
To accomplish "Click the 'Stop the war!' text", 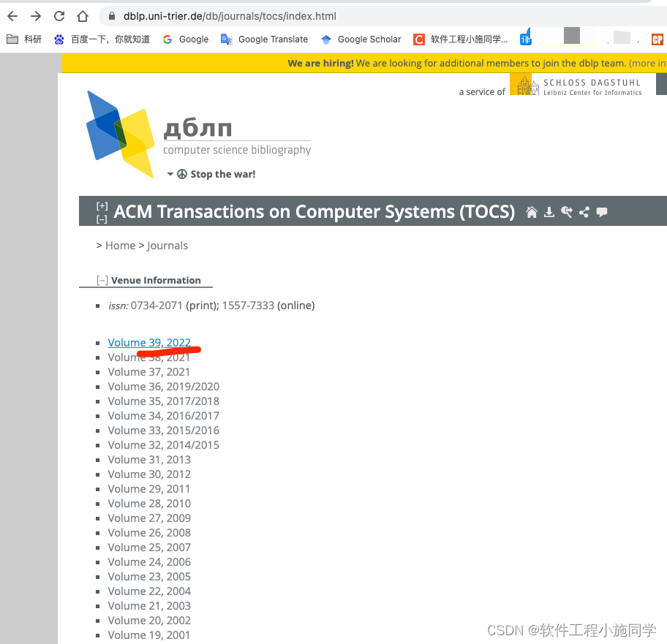I will coord(223,174).
